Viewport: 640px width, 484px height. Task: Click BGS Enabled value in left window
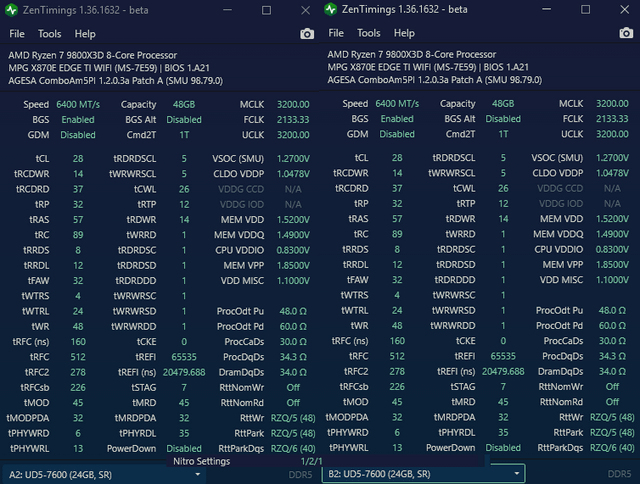coord(78,120)
